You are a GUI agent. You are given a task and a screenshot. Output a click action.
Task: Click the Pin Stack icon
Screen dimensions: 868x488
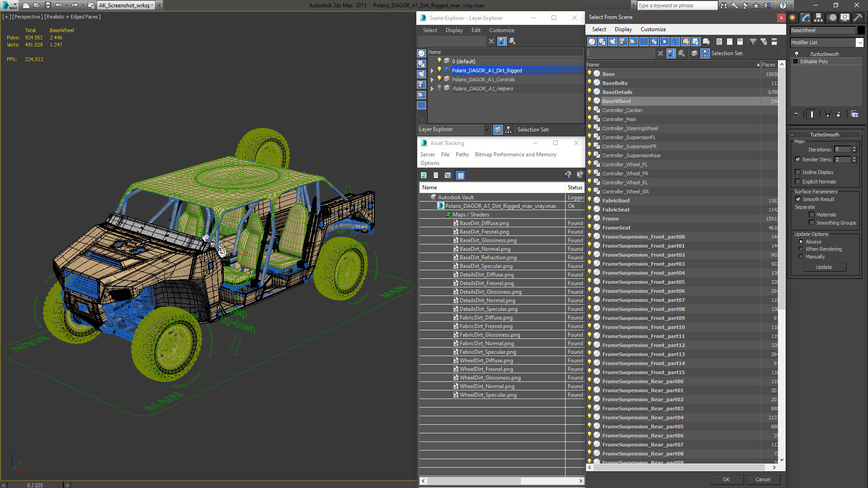[x=796, y=114]
